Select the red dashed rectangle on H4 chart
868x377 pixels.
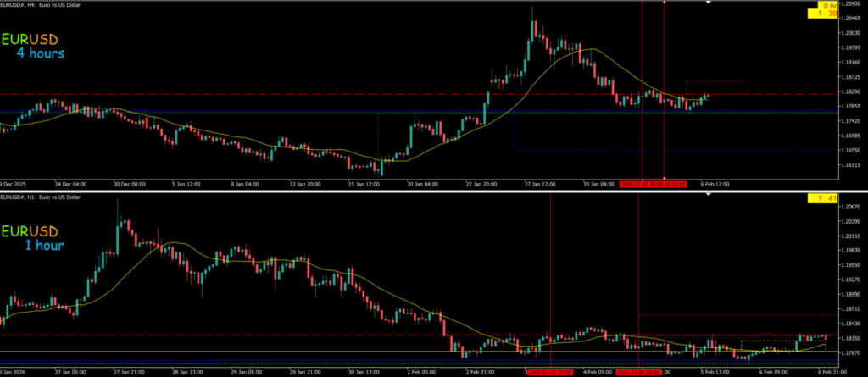pyautogui.click(x=716, y=82)
